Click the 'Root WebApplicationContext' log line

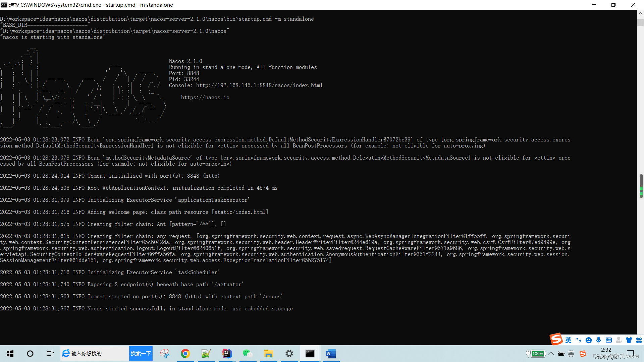click(x=139, y=188)
